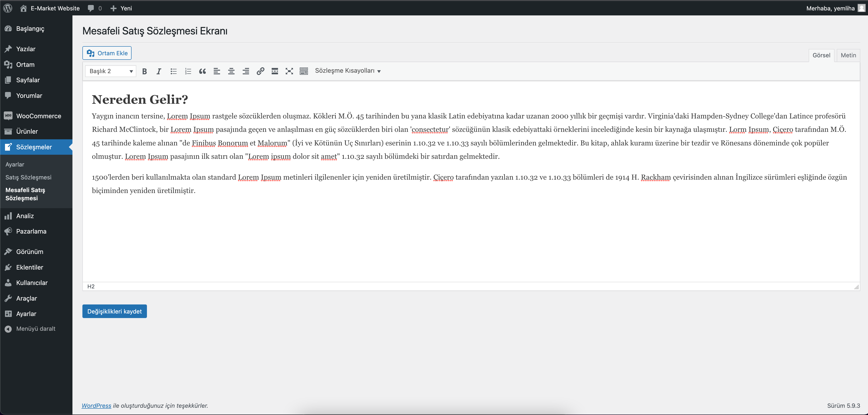Viewport: 868px width, 415px height.
Task: Collapse the sidebar with Menüyü daralt
Action: coord(36,329)
